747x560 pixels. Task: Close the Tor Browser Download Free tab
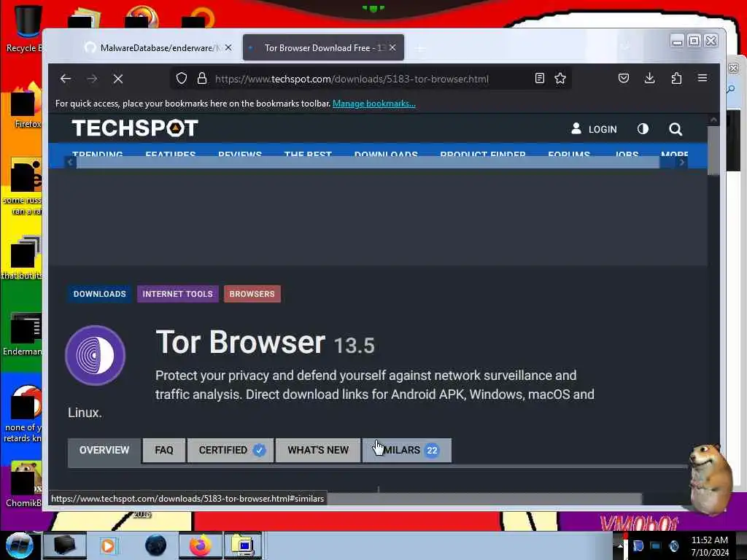click(x=392, y=47)
